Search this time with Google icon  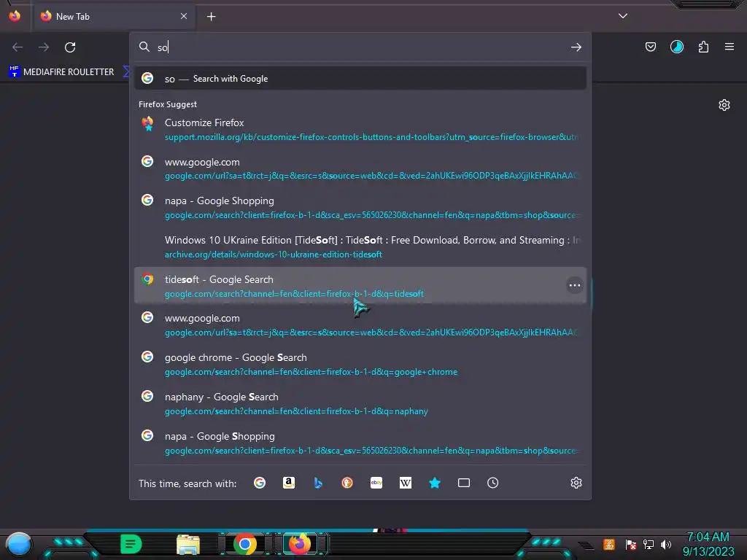click(260, 483)
